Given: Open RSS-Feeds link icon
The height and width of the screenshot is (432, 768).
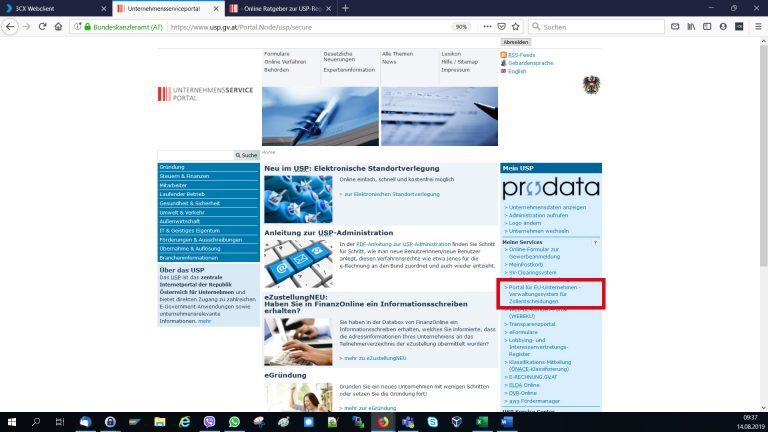Looking at the screenshot, I should point(503,55).
